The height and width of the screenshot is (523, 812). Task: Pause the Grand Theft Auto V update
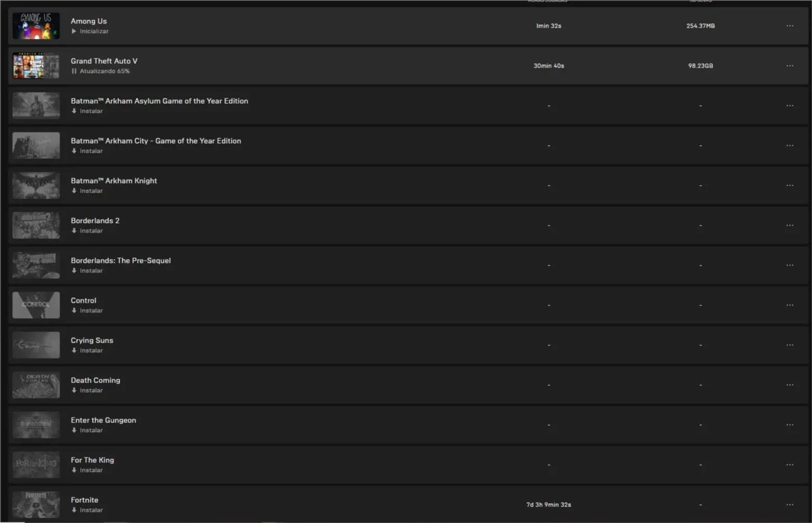point(74,71)
